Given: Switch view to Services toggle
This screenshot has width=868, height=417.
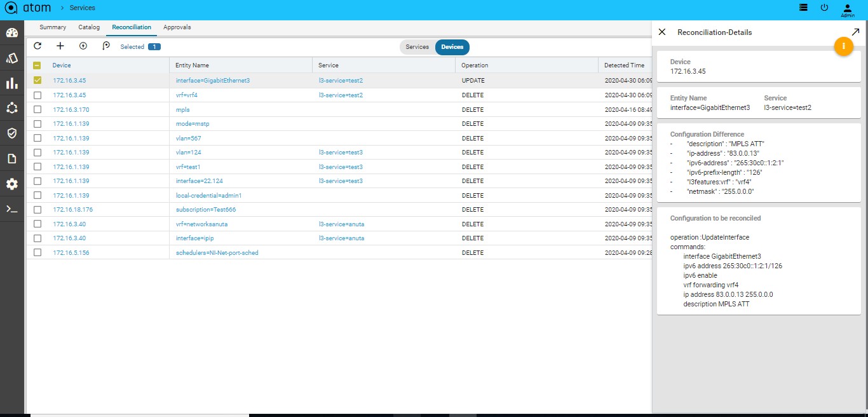Looking at the screenshot, I should pos(417,47).
